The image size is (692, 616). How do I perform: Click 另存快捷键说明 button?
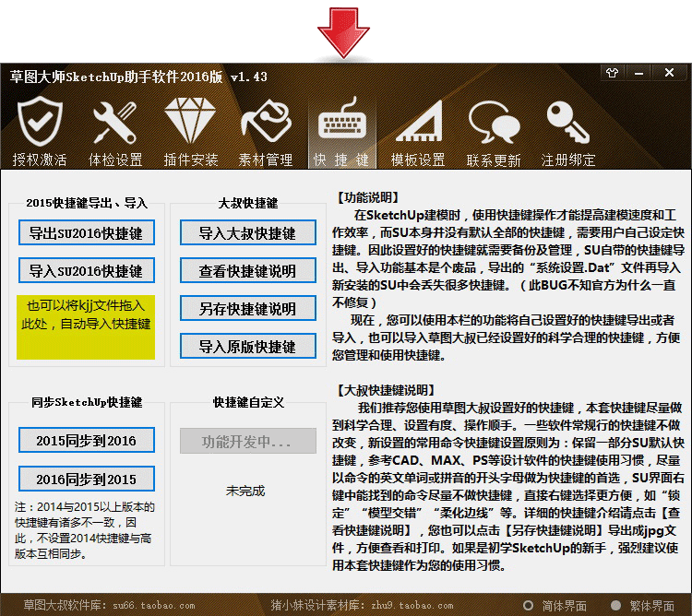tap(248, 308)
